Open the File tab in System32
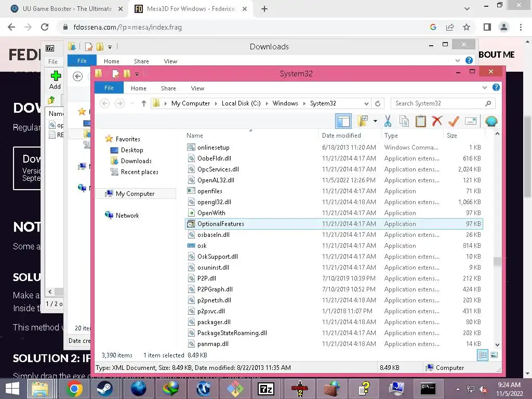Viewport: 532px width, 399px height. pyautogui.click(x=109, y=88)
